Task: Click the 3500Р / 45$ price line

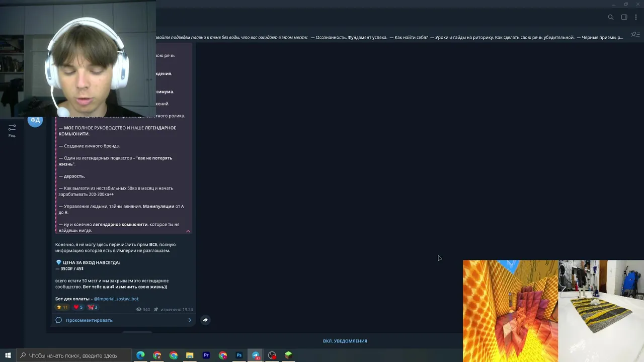Action: [x=69, y=268]
